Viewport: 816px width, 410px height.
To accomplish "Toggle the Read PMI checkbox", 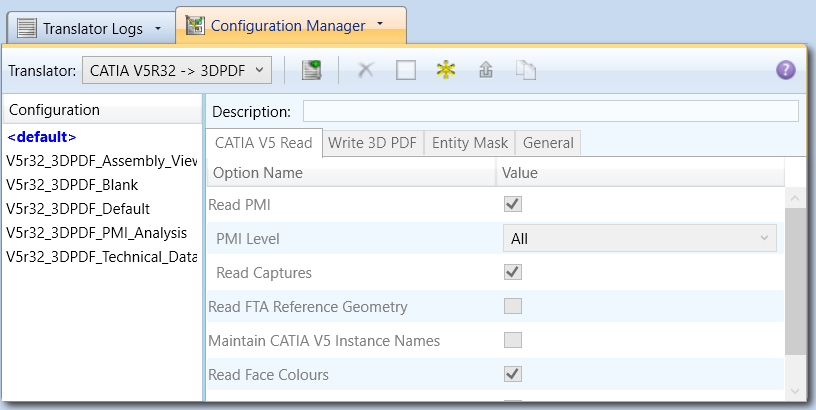I will coord(513,204).
